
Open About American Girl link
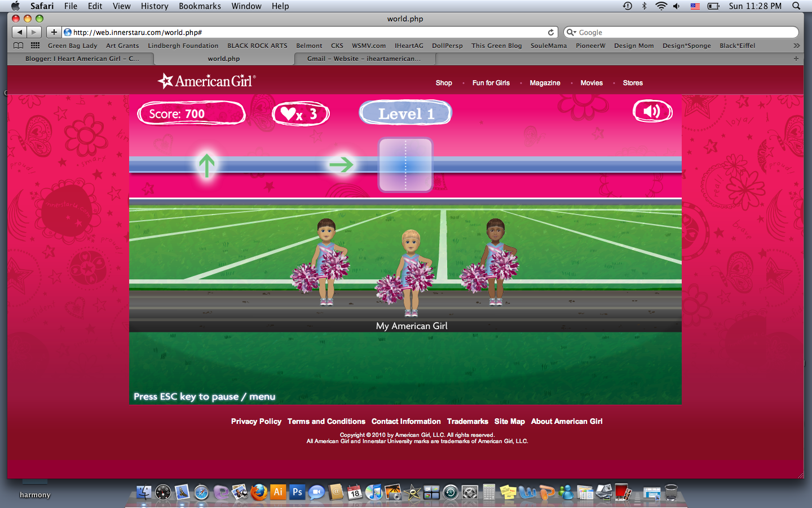pos(567,422)
